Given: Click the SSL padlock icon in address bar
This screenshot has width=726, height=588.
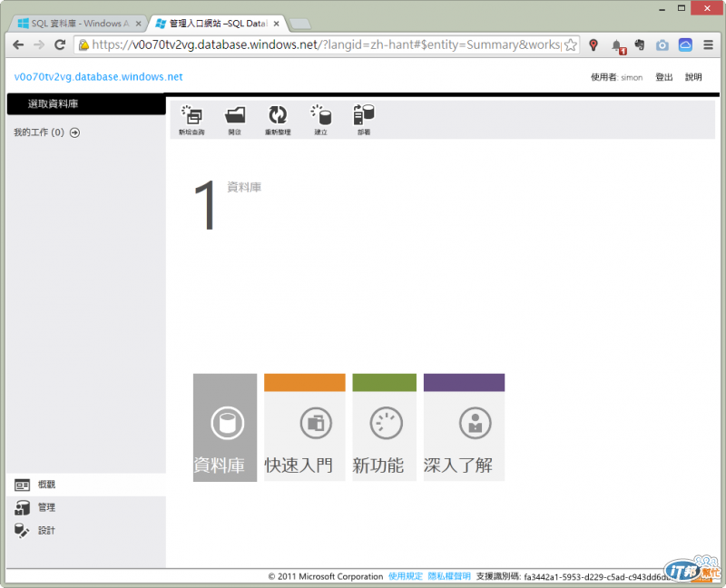Looking at the screenshot, I should [83, 44].
